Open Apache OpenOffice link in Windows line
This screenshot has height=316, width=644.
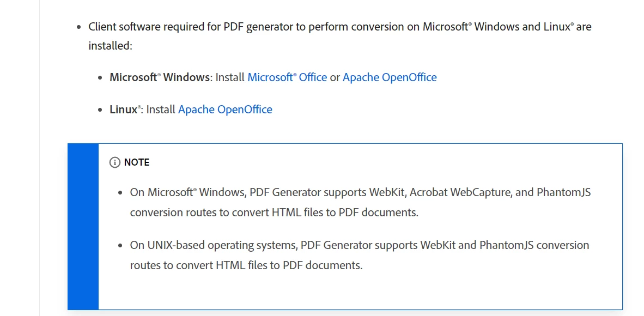(390, 77)
